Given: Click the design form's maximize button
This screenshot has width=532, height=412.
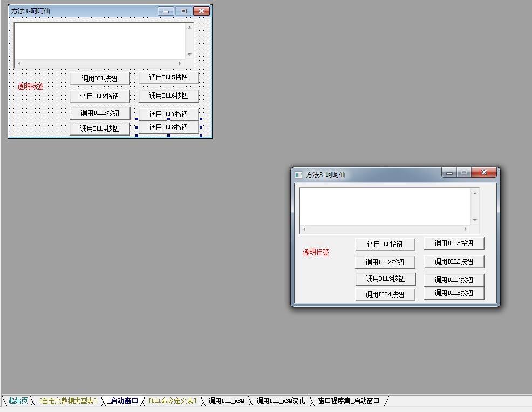Looking at the screenshot, I should coord(183,11).
